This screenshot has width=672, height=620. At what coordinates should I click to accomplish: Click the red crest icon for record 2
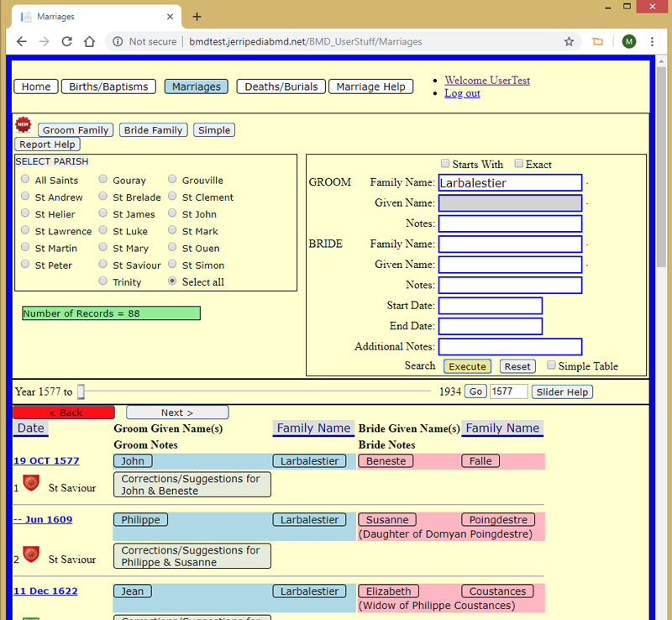pyautogui.click(x=31, y=554)
